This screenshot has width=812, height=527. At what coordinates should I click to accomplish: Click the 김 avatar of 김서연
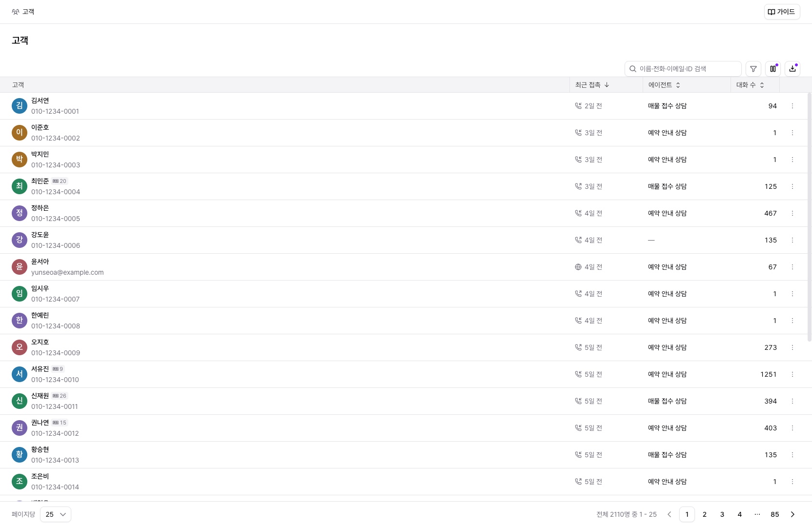click(x=20, y=106)
